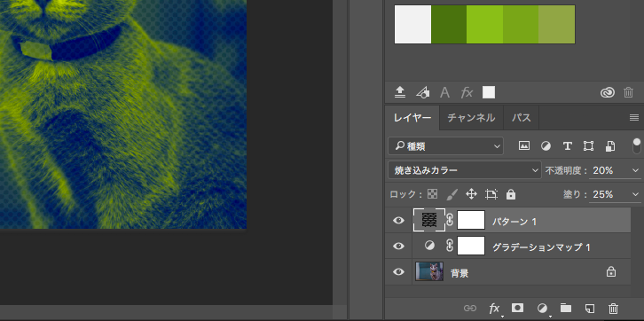Screen dimensions: 644x321
Task: Toggle the lock all padlock icon
Action: tap(511, 194)
